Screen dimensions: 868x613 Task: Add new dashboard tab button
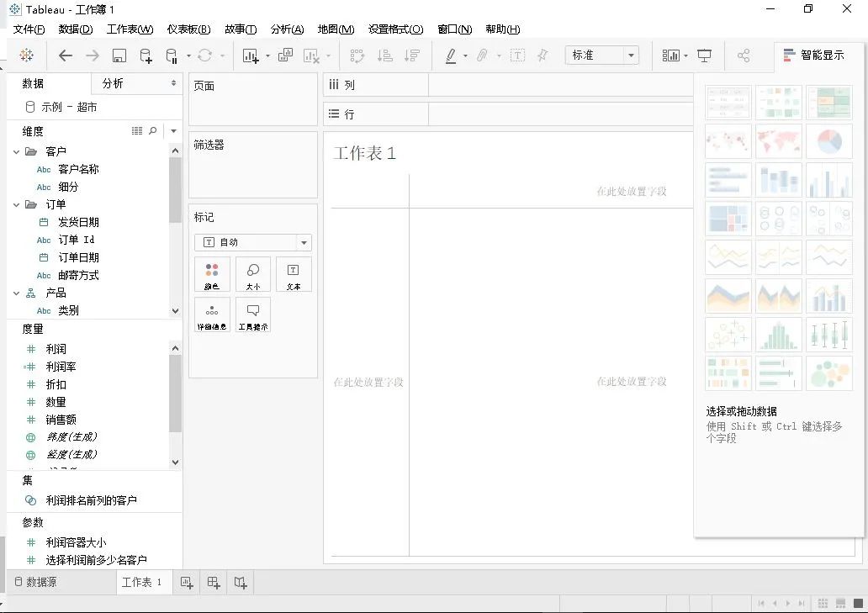point(214,583)
